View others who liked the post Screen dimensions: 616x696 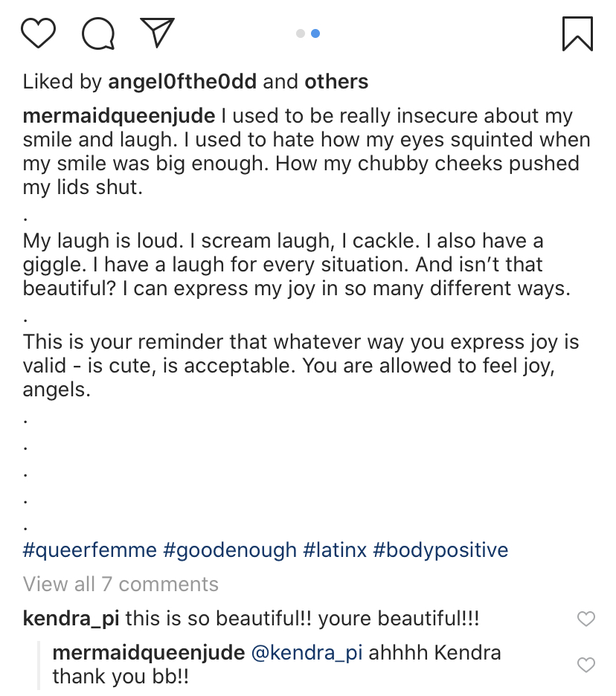pyautogui.click(x=336, y=82)
